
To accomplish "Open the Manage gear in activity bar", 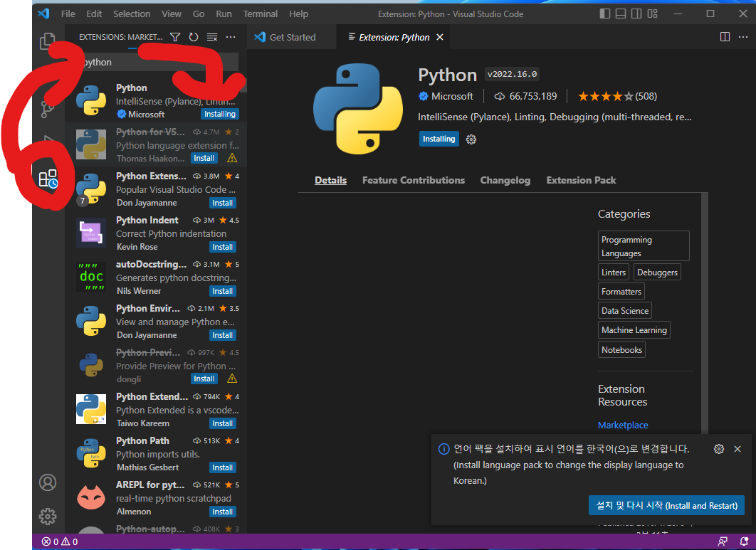I will 48,517.
